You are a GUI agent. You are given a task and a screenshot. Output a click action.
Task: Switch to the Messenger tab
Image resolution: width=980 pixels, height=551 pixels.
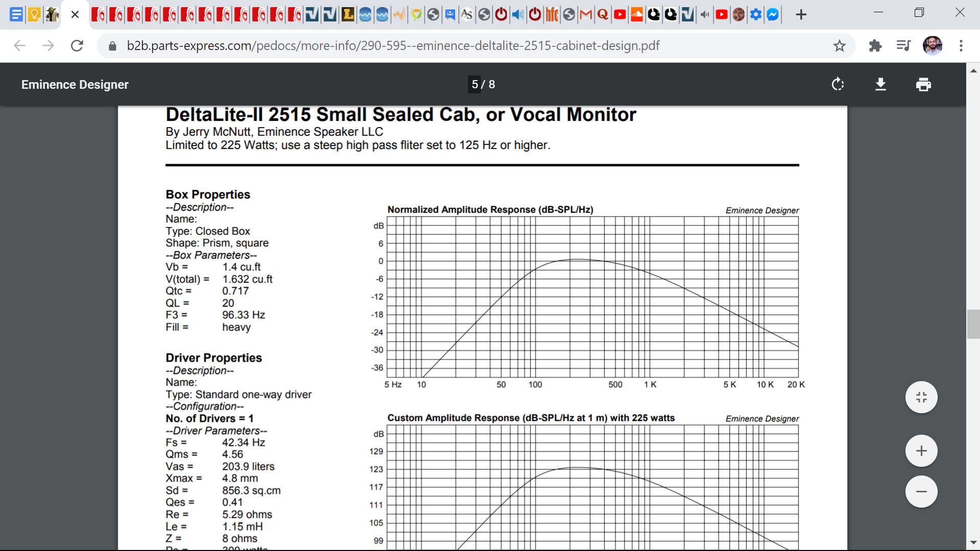coord(773,14)
